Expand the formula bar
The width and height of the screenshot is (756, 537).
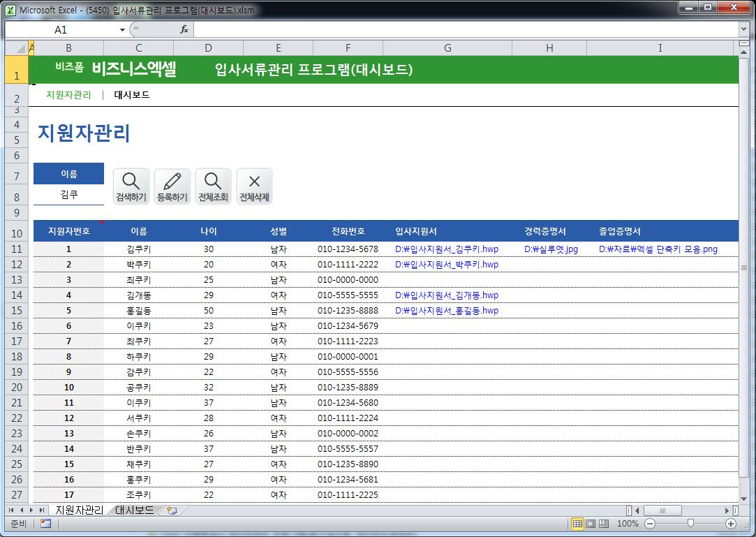[743, 29]
